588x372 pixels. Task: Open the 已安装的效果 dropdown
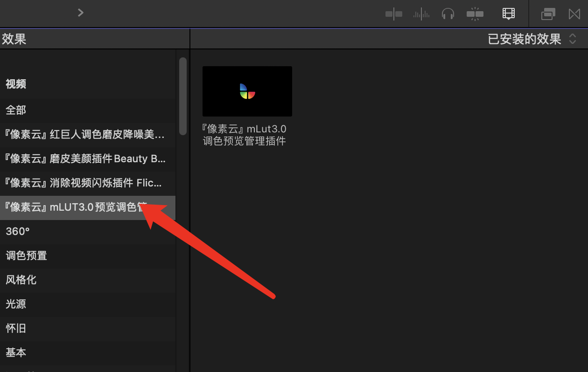pos(532,39)
